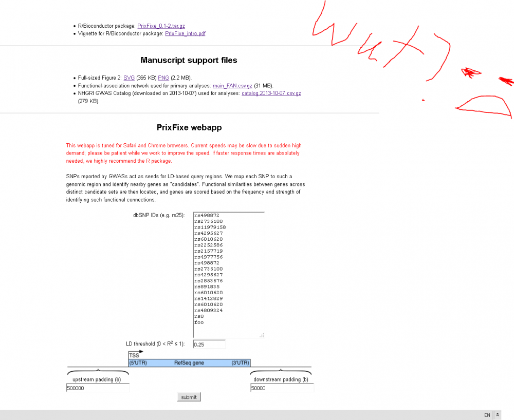Click the double-chevron expand icon in bottom bar
Image resolution: width=514 pixels, height=420 pixels.
pyautogui.click(x=498, y=415)
